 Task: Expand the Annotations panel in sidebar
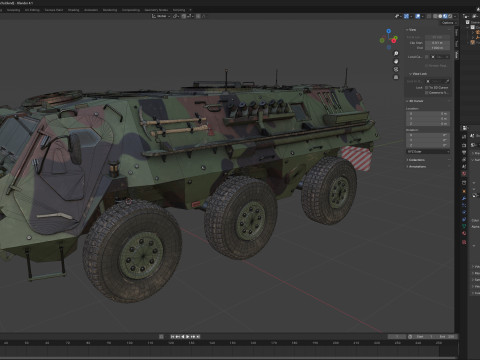click(416, 166)
